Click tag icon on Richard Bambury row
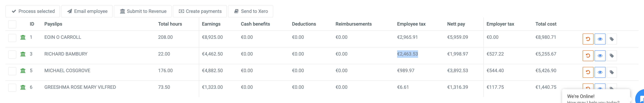The width and height of the screenshot is (644, 103). [612, 56]
